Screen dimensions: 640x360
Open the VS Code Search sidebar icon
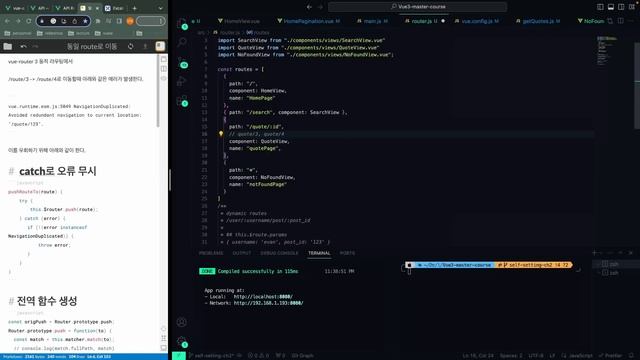point(182,42)
